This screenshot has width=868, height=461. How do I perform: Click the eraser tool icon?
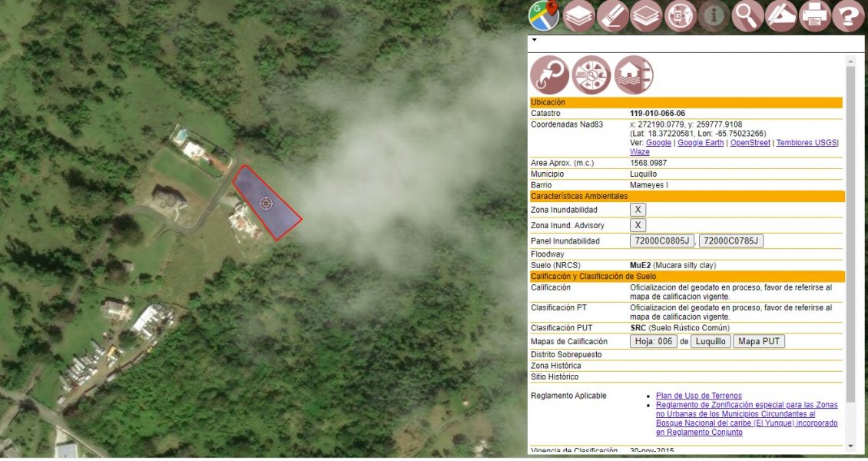[612, 16]
